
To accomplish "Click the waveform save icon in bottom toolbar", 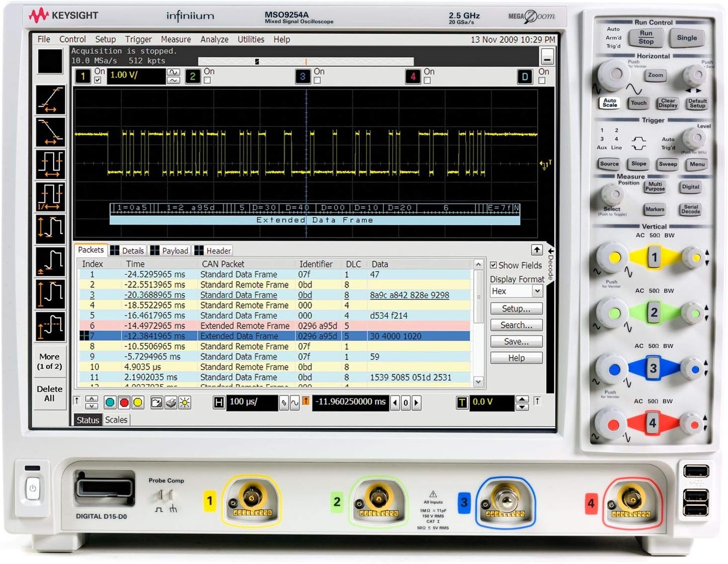I will (x=157, y=403).
